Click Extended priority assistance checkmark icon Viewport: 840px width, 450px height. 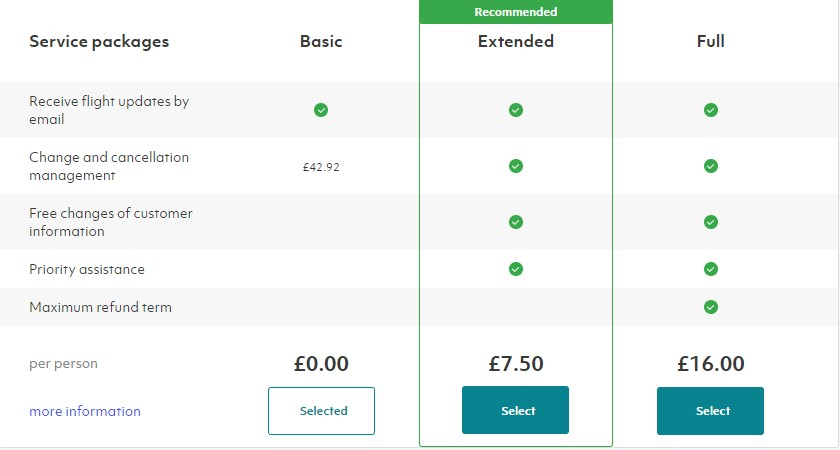[x=516, y=269]
